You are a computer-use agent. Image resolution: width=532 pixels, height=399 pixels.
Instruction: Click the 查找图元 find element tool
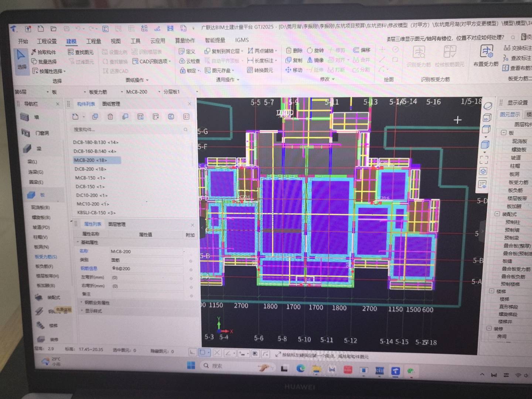(x=81, y=52)
